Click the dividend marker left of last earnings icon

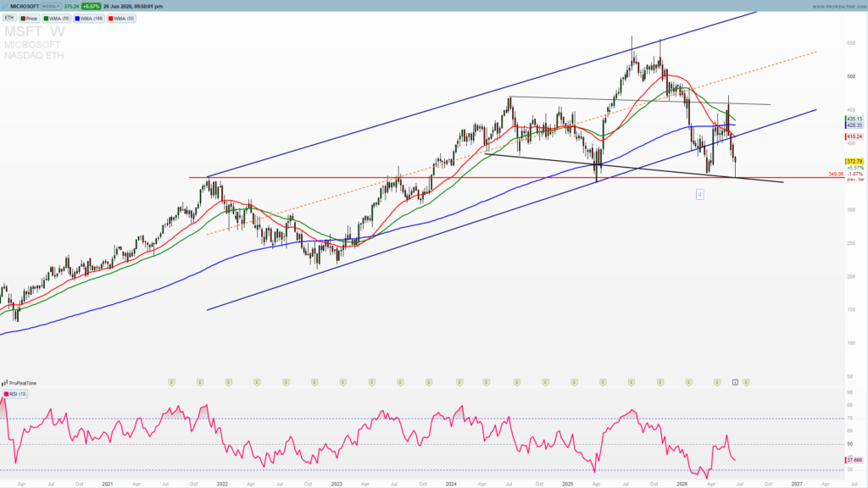point(735,382)
